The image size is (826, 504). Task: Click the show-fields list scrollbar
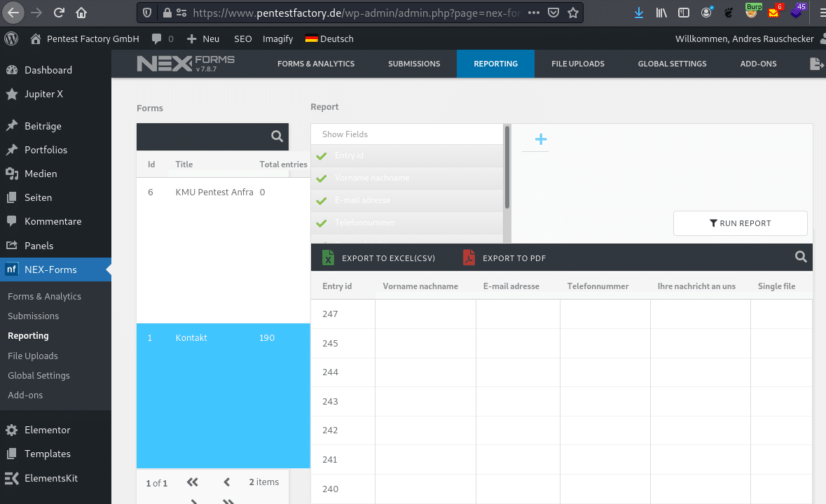click(x=507, y=169)
